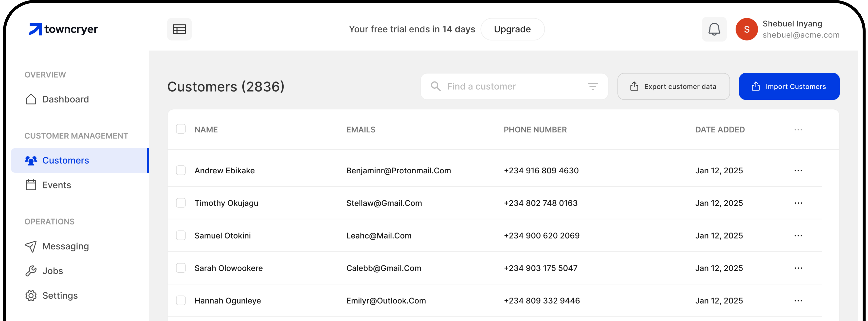Click the towncryer logo
Viewport: 868px width, 321px height.
tap(63, 29)
